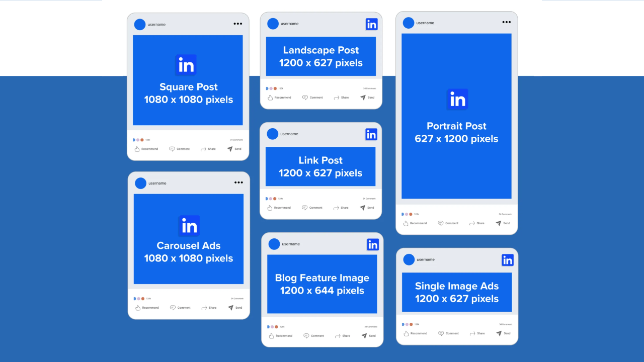Screen dimensions: 644x362
Task: Click the LinkedIn logo on the Square Post
Action: [186, 65]
